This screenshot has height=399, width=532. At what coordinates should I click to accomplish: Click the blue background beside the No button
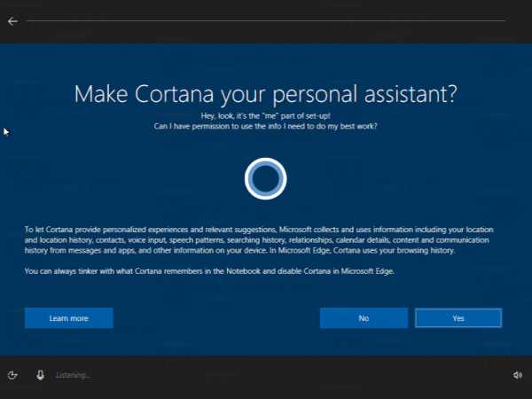(222, 317)
